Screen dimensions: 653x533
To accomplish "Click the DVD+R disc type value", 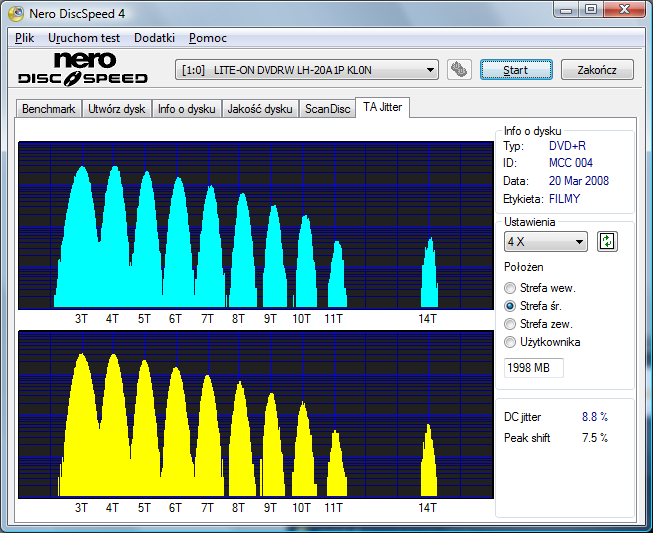I will pyautogui.click(x=567, y=146).
